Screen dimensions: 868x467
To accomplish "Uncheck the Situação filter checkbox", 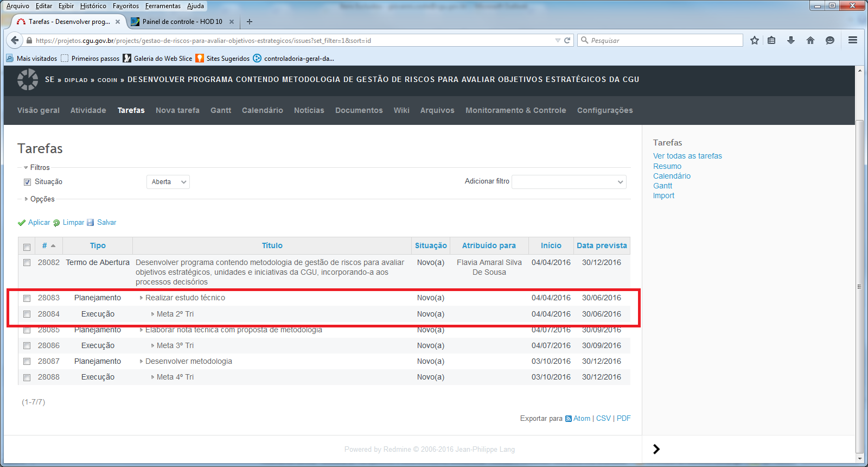I will 27,182.
